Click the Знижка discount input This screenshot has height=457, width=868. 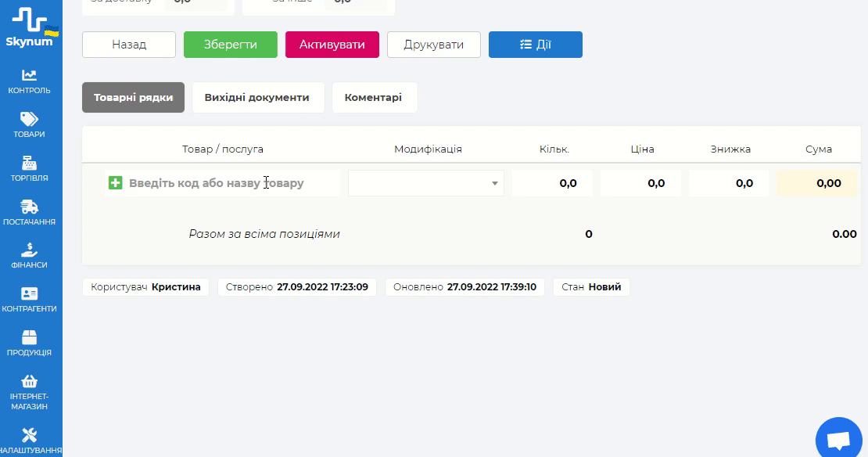729,183
